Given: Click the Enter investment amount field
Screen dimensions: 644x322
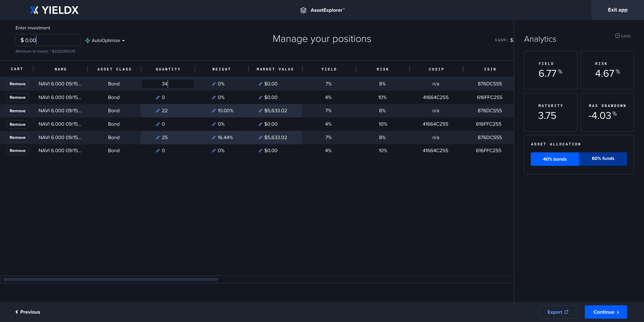Looking at the screenshot, I should (x=48, y=40).
